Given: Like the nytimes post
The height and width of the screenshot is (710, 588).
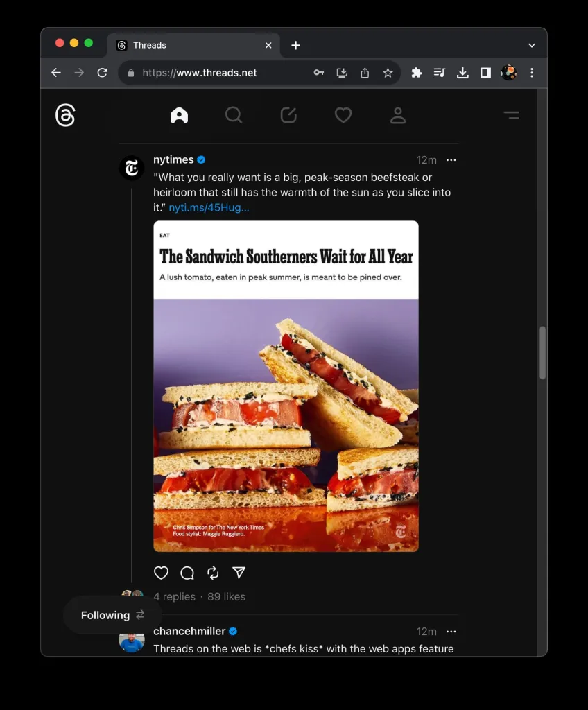Looking at the screenshot, I should click(x=161, y=573).
